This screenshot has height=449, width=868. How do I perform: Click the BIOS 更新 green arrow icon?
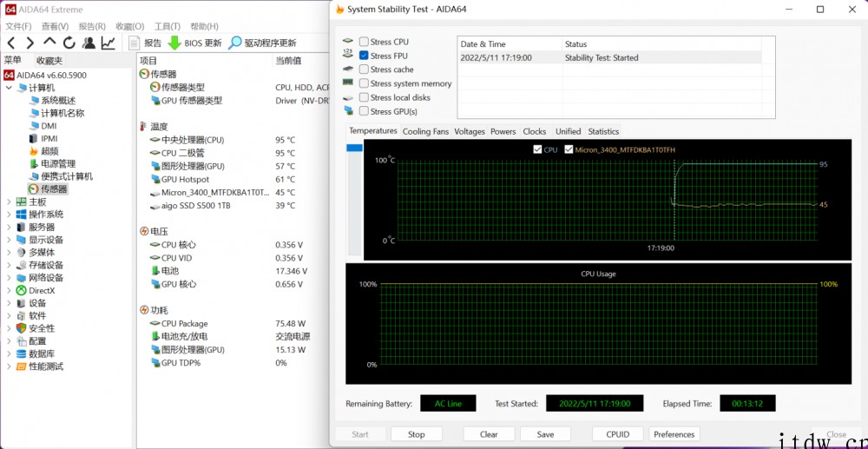tap(175, 43)
